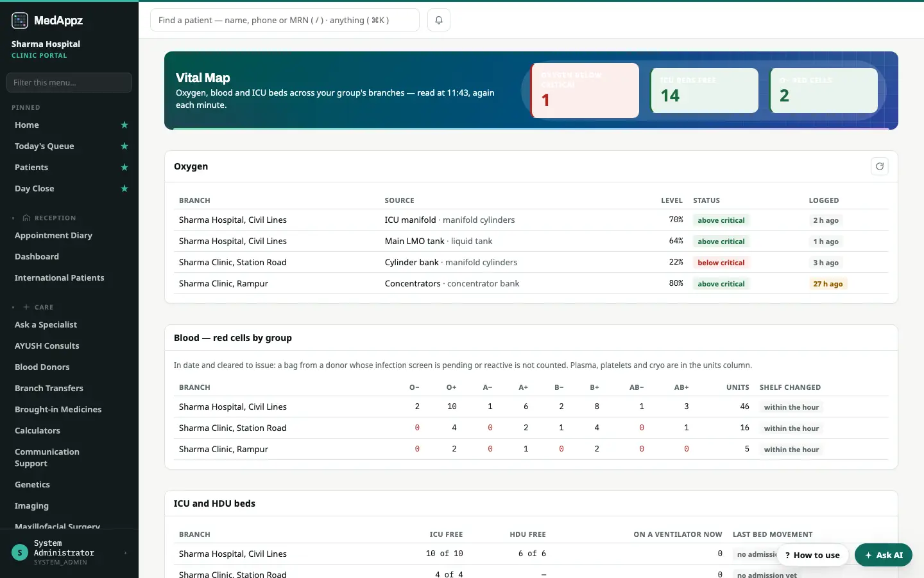This screenshot has width=924, height=578.
Task: Click the ICU beds free card
Action: [x=705, y=91]
